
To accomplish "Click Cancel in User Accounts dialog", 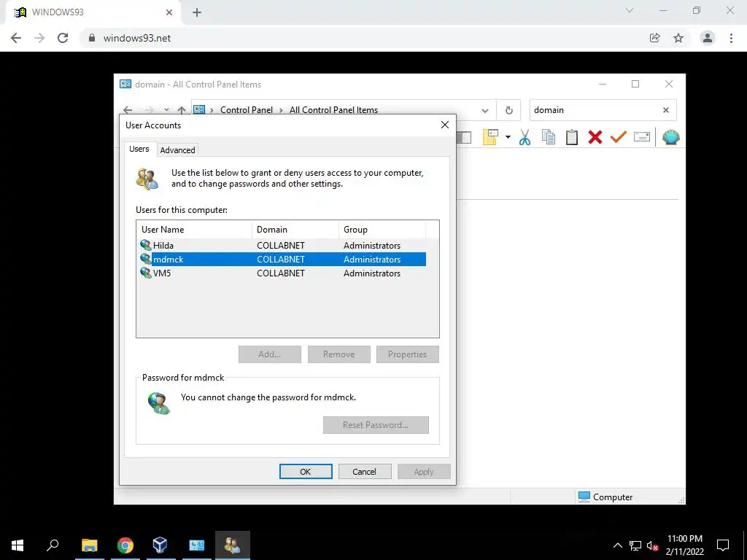I will [365, 472].
